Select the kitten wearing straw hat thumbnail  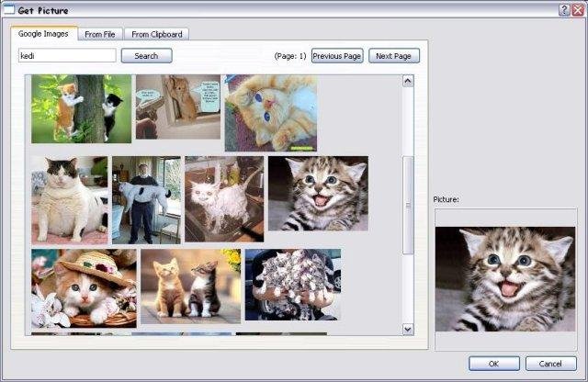[x=84, y=287]
